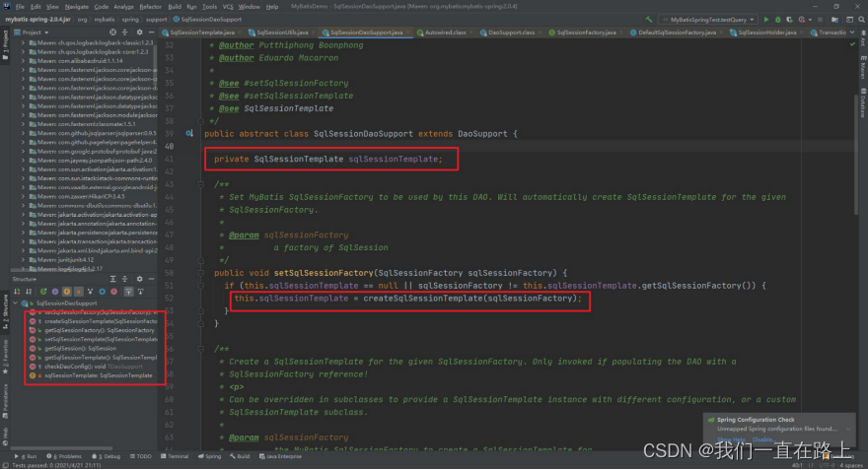
Task: Open the Spring tool window button
Action: tap(210, 457)
